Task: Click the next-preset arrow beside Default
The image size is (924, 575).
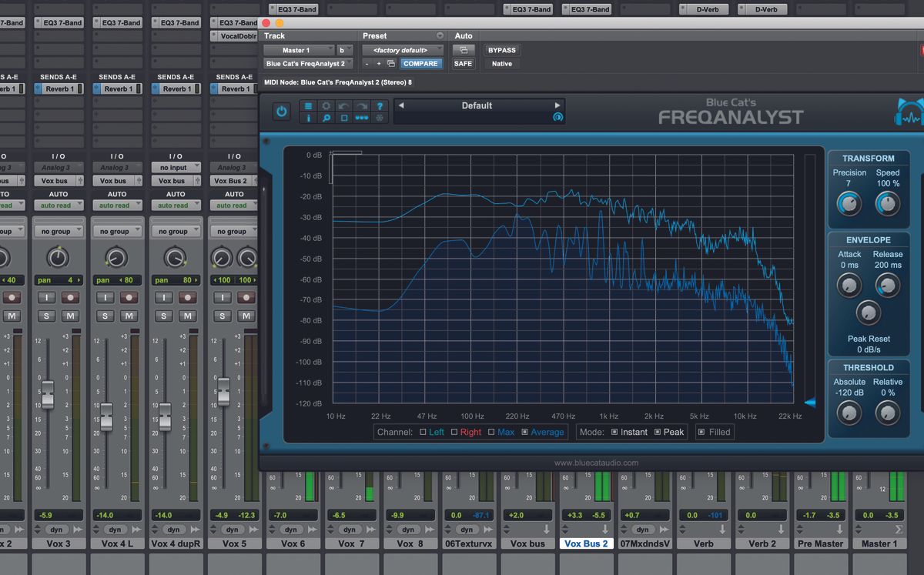Action: click(x=558, y=105)
